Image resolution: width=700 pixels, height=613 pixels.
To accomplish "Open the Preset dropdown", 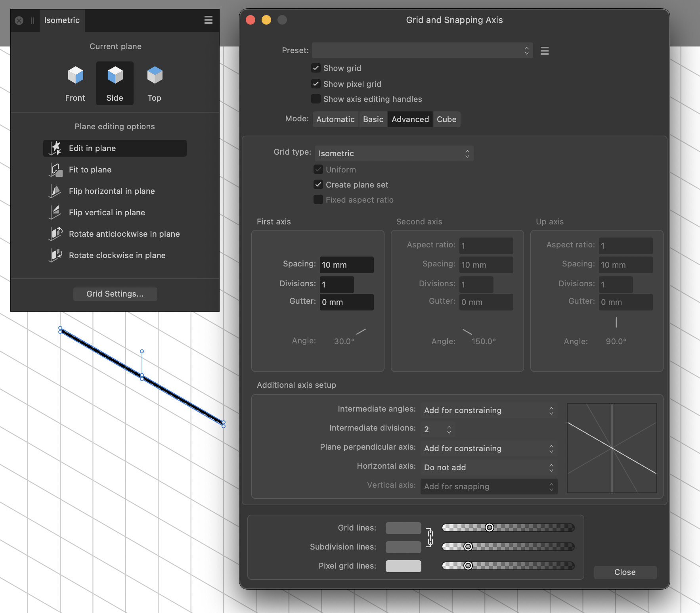I will (423, 50).
